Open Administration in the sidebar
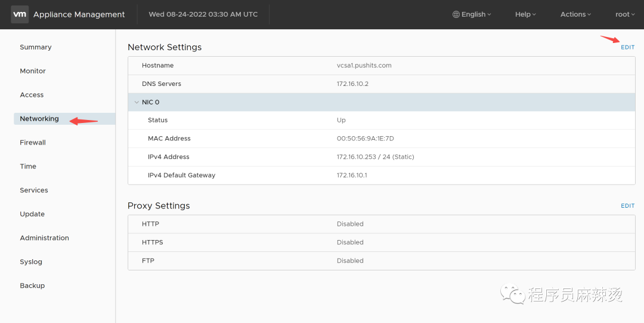 (44, 238)
